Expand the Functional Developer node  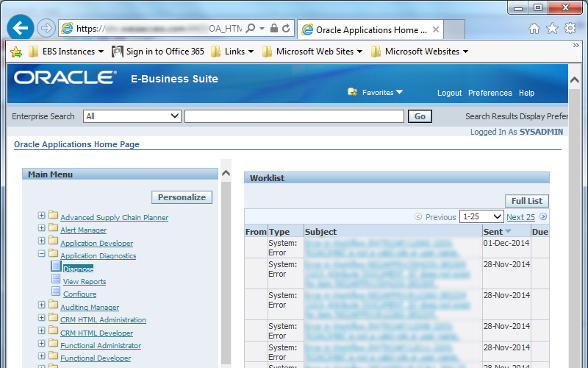coord(42,356)
